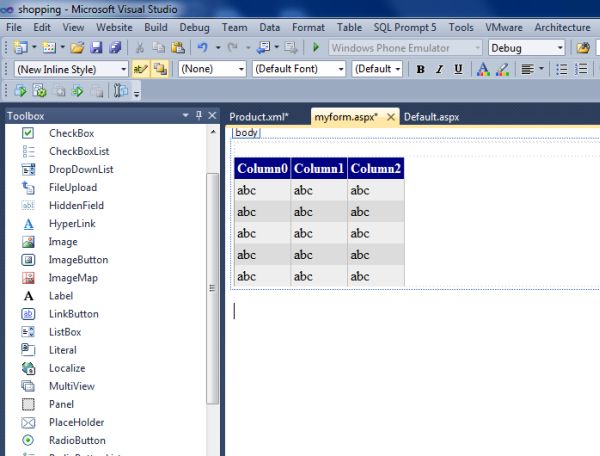Click the Redo arrow icon
The width and height of the screenshot is (600, 456).
click(x=232, y=48)
